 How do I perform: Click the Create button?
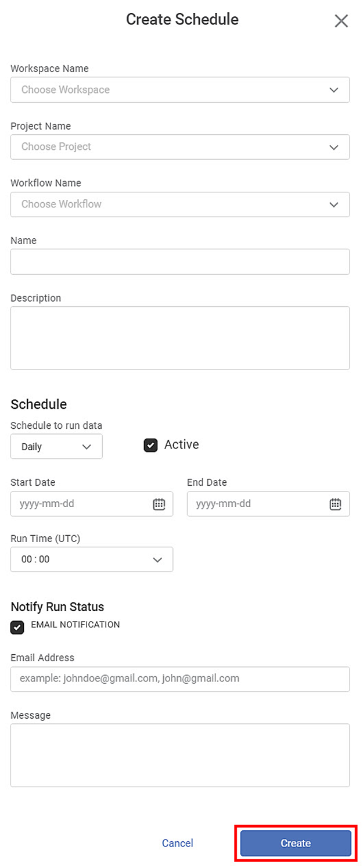tap(296, 843)
